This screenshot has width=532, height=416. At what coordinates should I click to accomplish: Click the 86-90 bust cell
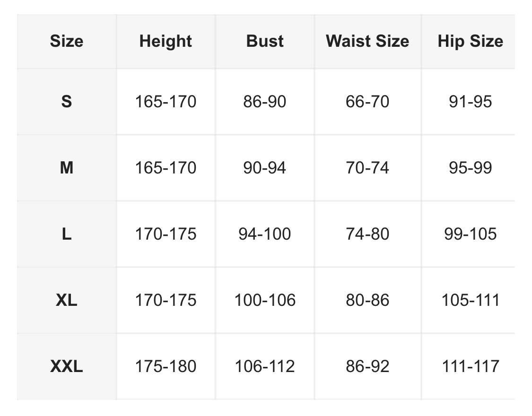tap(265, 102)
